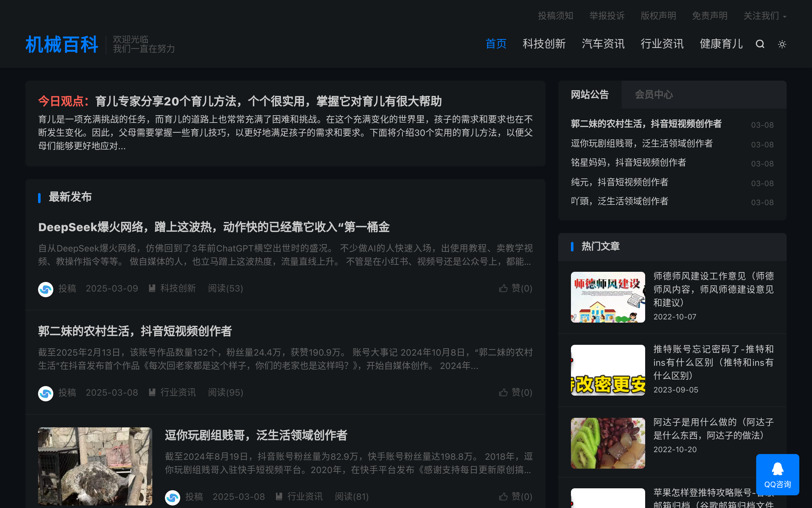Click the author avatar on DeepSeek article

click(x=46, y=289)
